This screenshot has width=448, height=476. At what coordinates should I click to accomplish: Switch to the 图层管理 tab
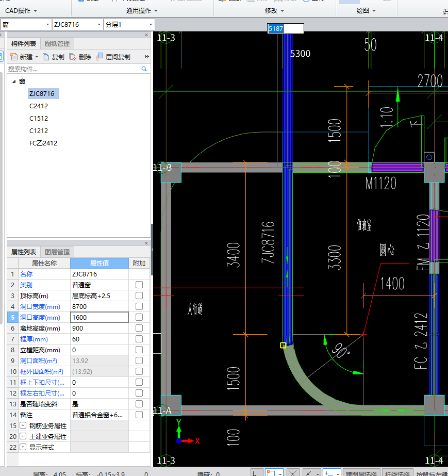57,252
